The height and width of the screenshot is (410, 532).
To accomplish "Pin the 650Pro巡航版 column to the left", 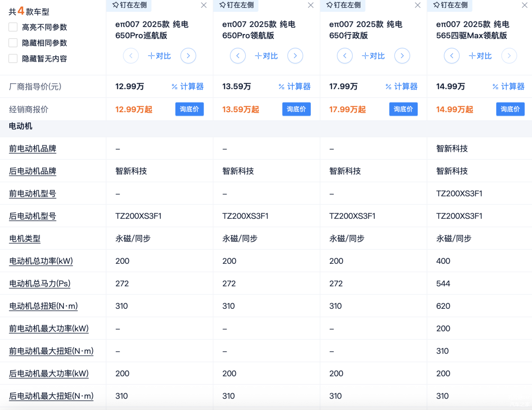I will (x=129, y=5).
